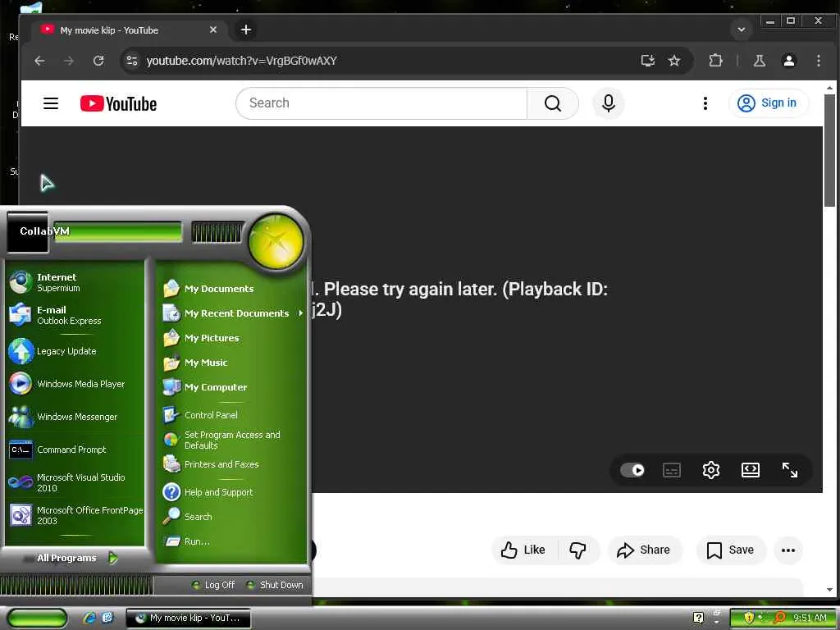
Task: Expand My Recent Documents submenu
Action: (231, 313)
